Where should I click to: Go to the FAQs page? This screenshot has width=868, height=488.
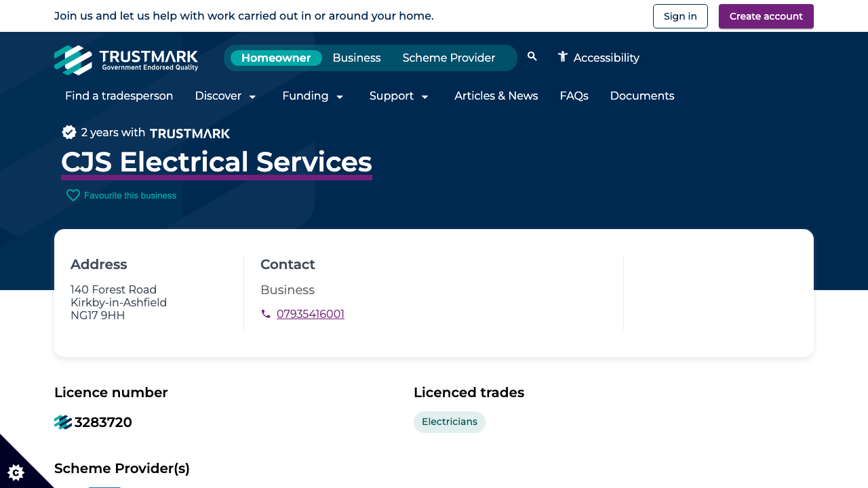[x=574, y=96]
